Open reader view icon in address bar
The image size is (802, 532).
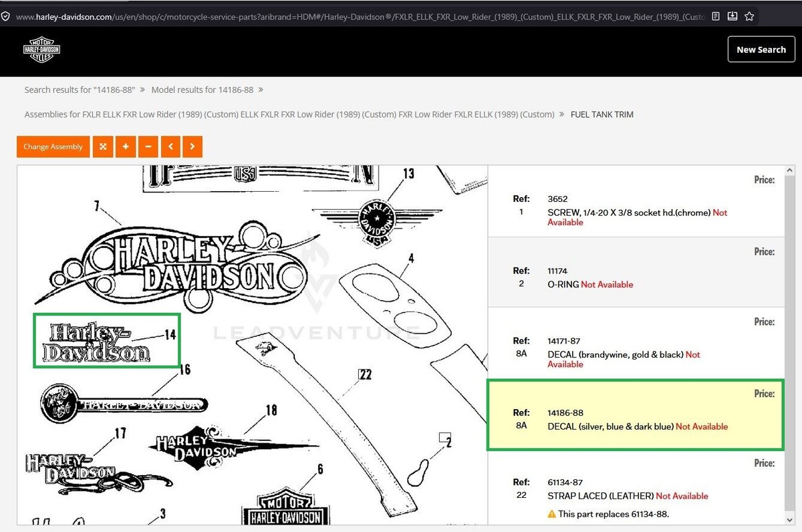pyautogui.click(x=716, y=16)
